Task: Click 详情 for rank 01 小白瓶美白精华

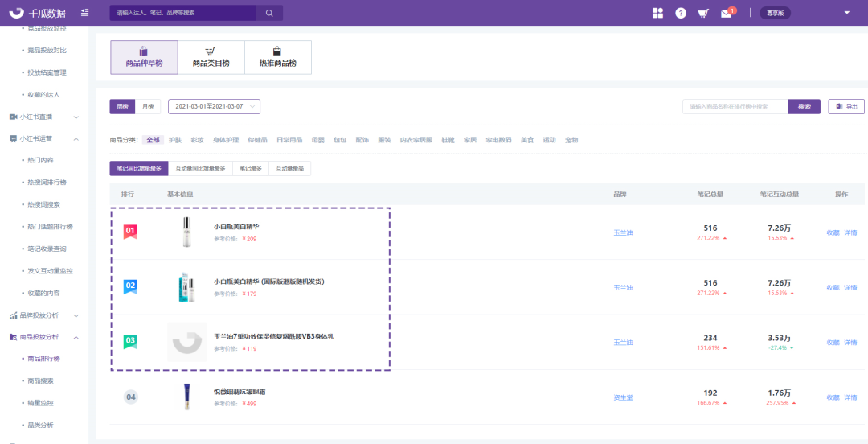Action: coord(850,232)
